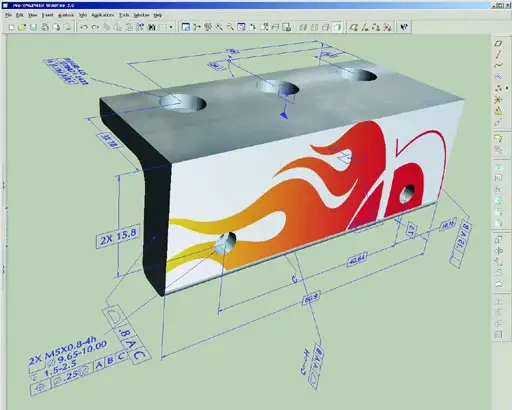Click the context-sensitive Help pointer icon

(x=404, y=27)
